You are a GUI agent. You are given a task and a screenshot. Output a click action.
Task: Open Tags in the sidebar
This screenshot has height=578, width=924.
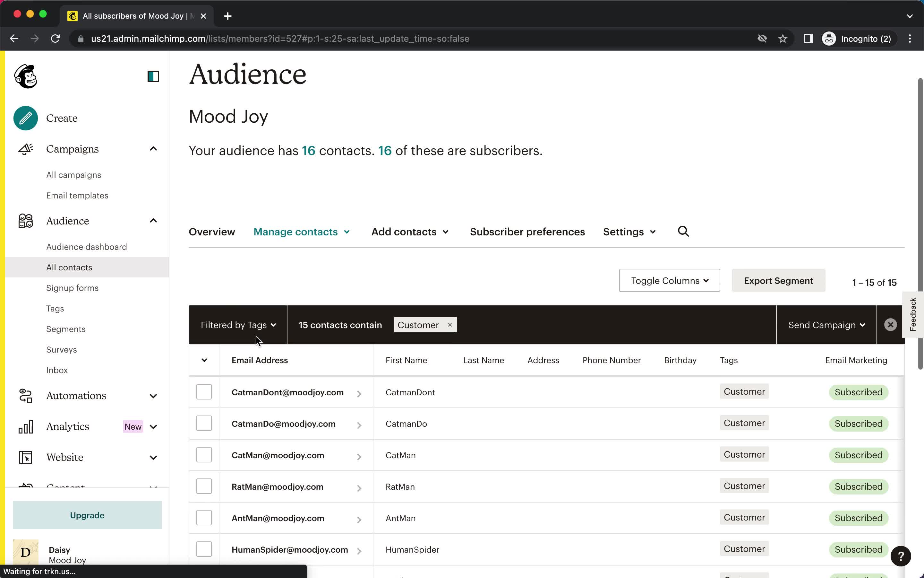[55, 309]
